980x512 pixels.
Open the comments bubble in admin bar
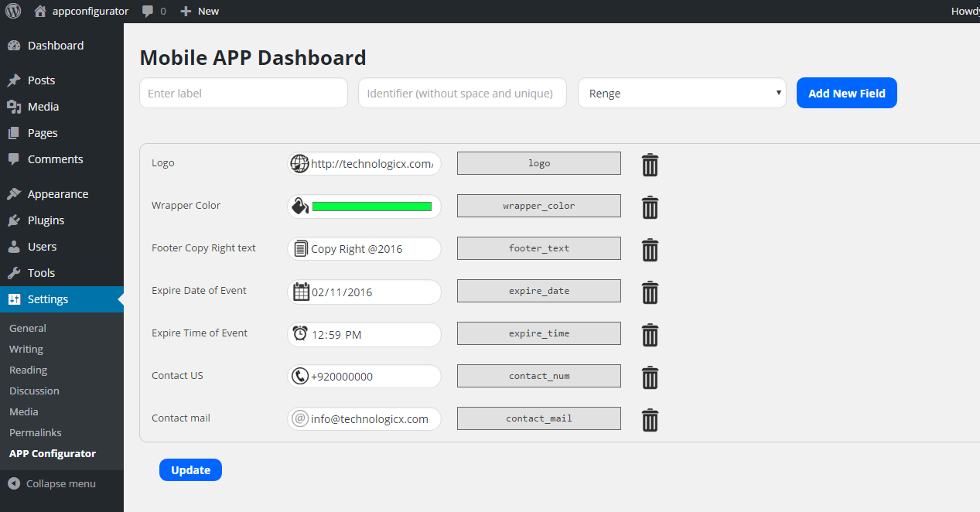(x=154, y=11)
